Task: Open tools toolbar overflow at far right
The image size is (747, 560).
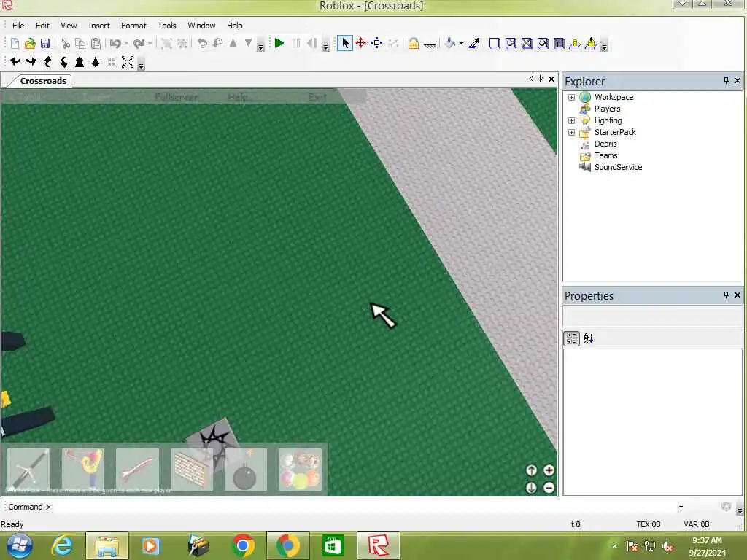Action: [x=604, y=47]
